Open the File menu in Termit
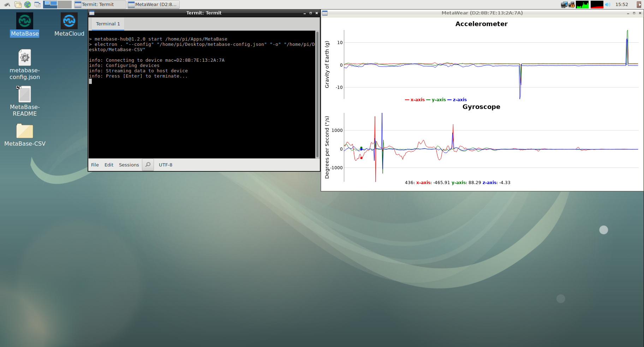Image resolution: width=644 pixels, height=347 pixels. 95,165
